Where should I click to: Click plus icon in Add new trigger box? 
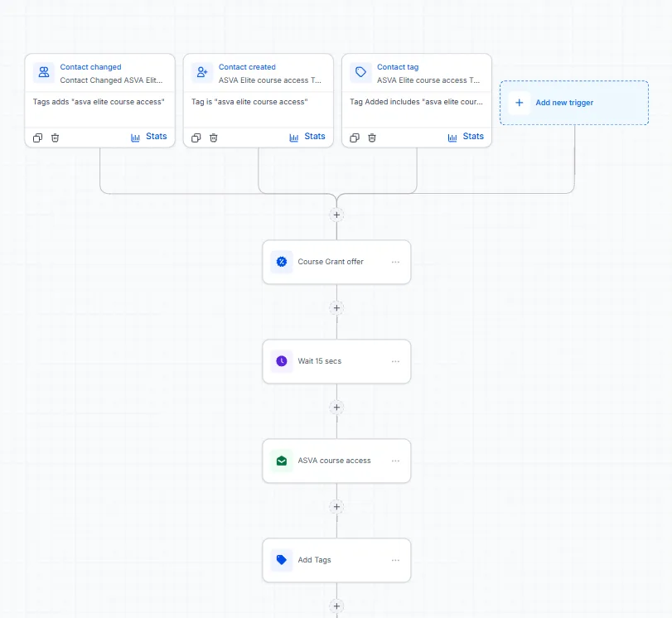519,103
